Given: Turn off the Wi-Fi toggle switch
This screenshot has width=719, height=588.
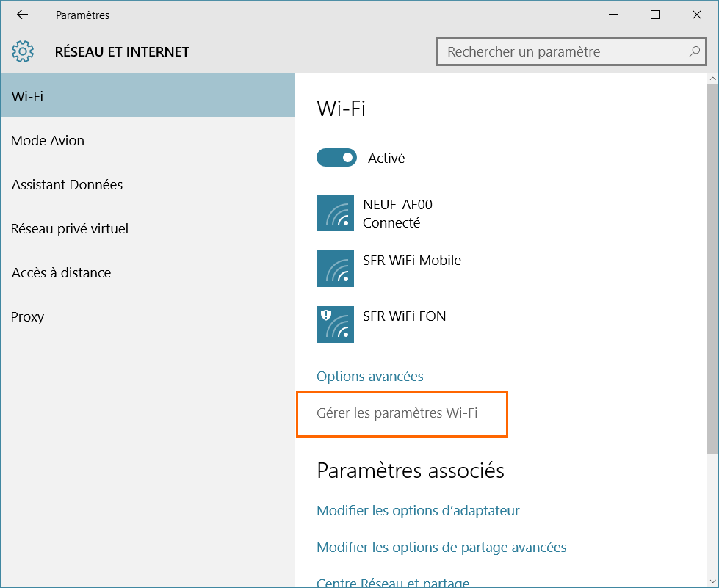Looking at the screenshot, I should (x=336, y=158).
